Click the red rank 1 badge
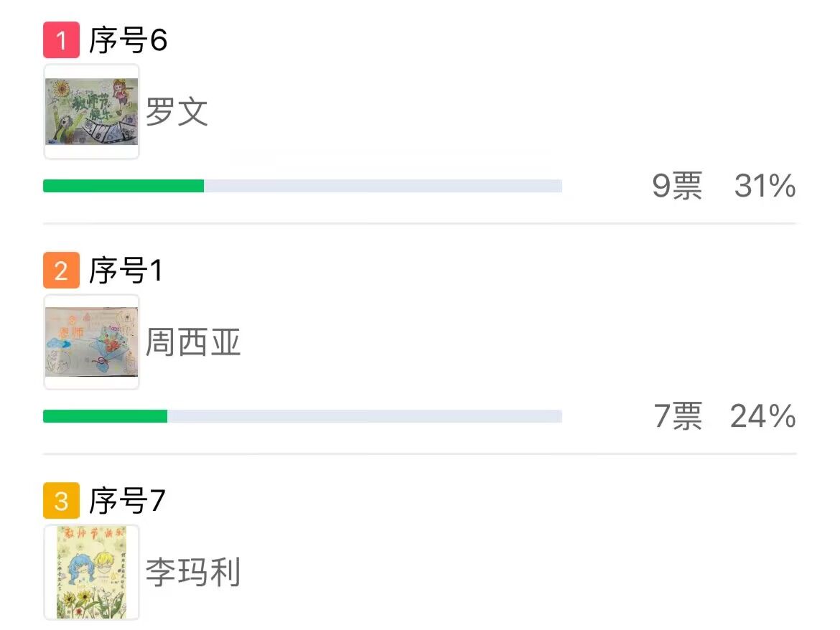The width and height of the screenshot is (840, 630). [61, 40]
